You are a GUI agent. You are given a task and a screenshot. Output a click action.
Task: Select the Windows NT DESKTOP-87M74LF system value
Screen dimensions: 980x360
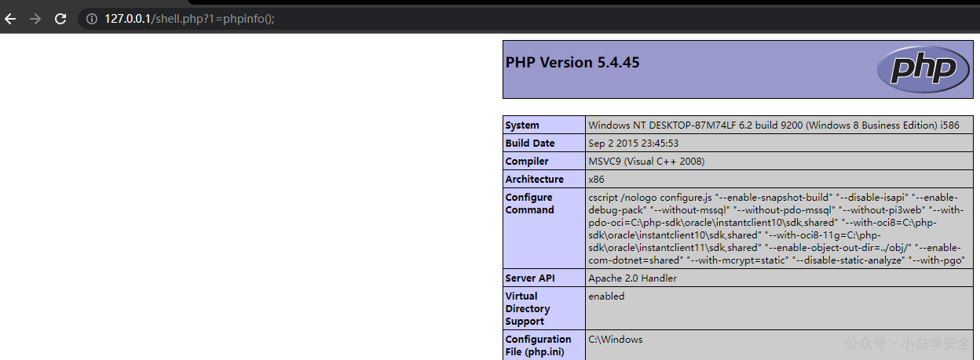(x=773, y=125)
